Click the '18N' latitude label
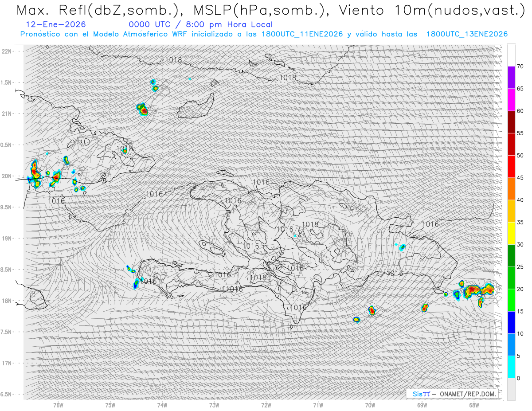 (x=7, y=301)
